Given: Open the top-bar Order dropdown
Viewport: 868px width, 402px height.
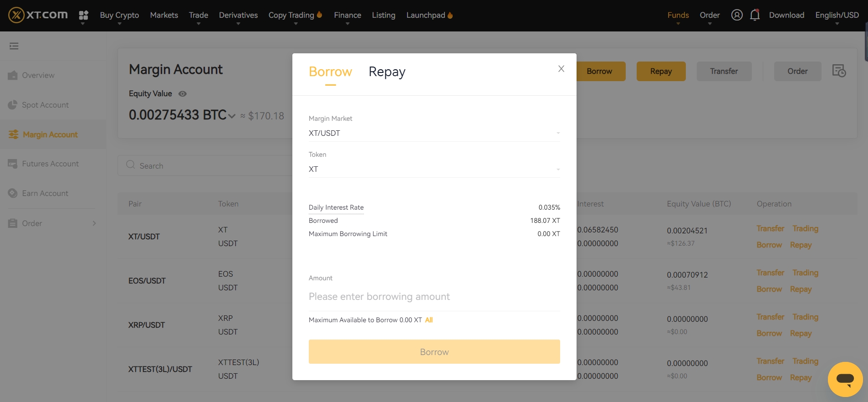Looking at the screenshot, I should click(x=710, y=15).
